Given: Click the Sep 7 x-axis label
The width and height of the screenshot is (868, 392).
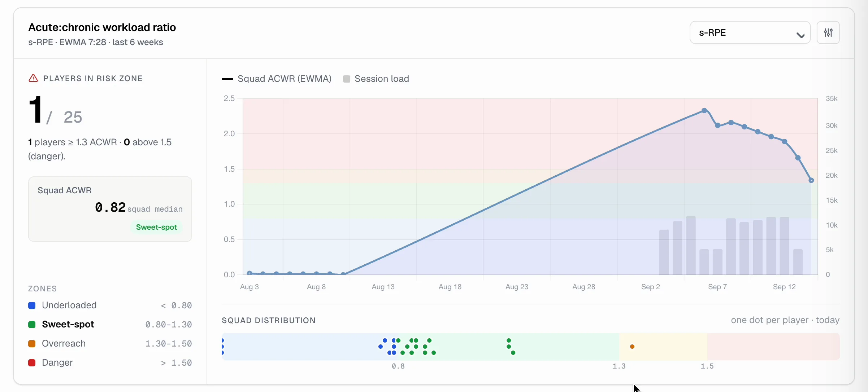Looking at the screenshot, I should point(717,287).
